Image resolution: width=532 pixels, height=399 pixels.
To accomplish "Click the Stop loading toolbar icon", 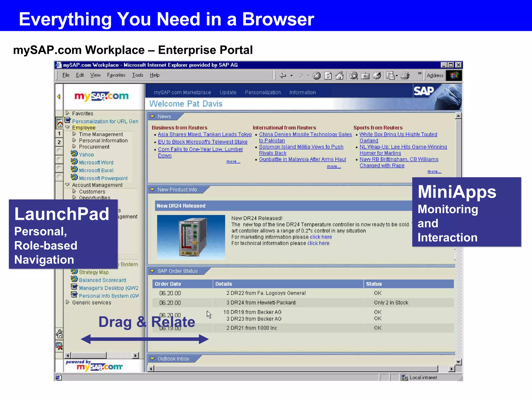I will coord(317,76).
